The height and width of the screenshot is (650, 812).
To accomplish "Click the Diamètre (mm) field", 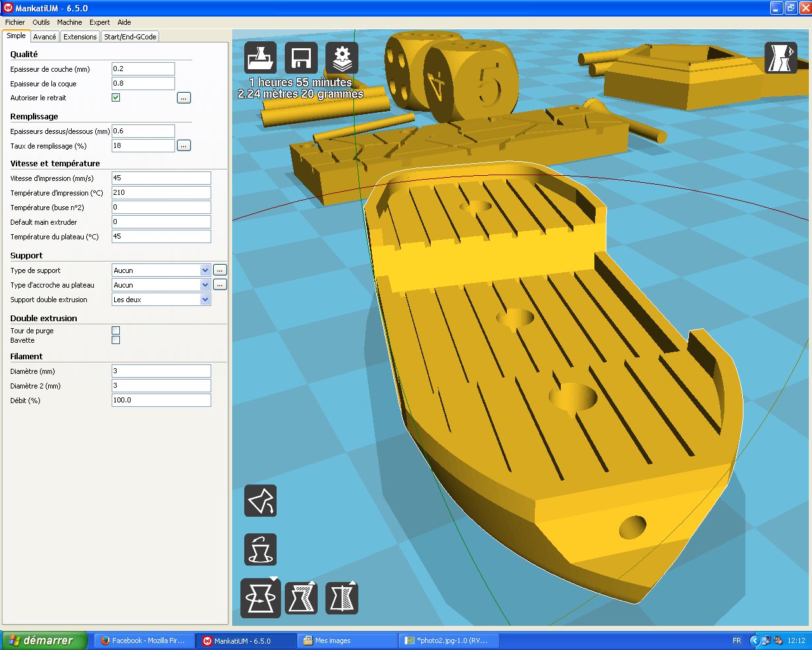I will (161, 371).
